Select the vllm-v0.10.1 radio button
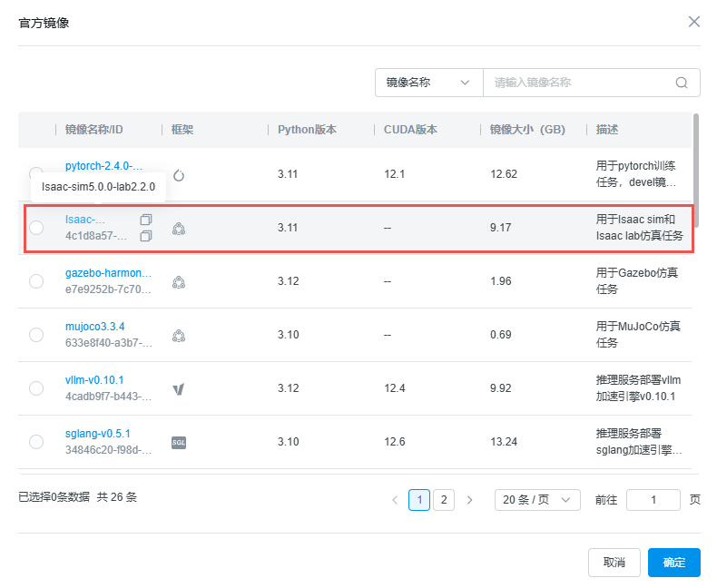 [x=36, y=388]
